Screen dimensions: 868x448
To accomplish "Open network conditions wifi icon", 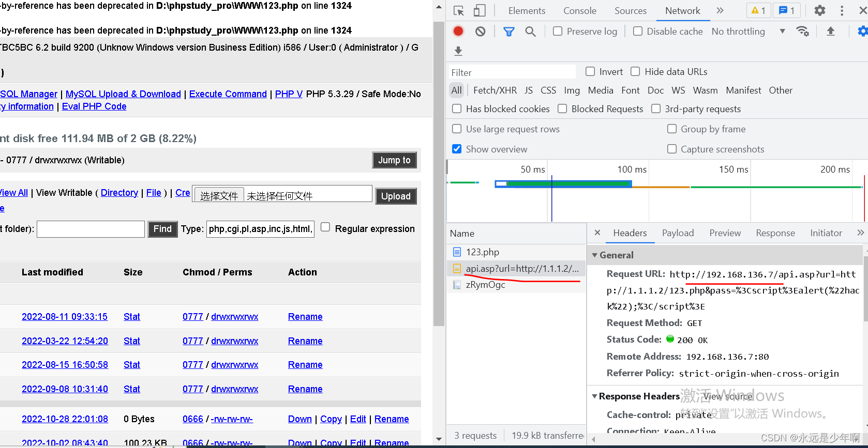I will pyautogui.click(x=803, y=32).
